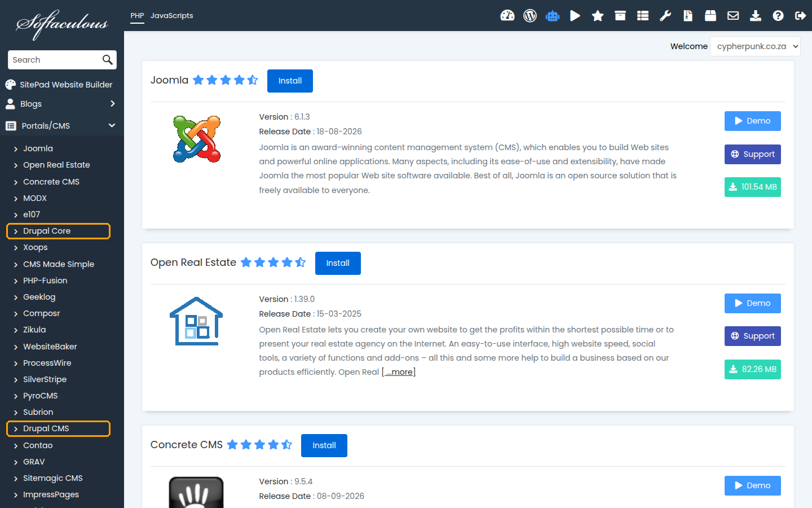Click the Softaculous logo
Viewport: 812px width, 508px height.
click(x=62, y=24)
